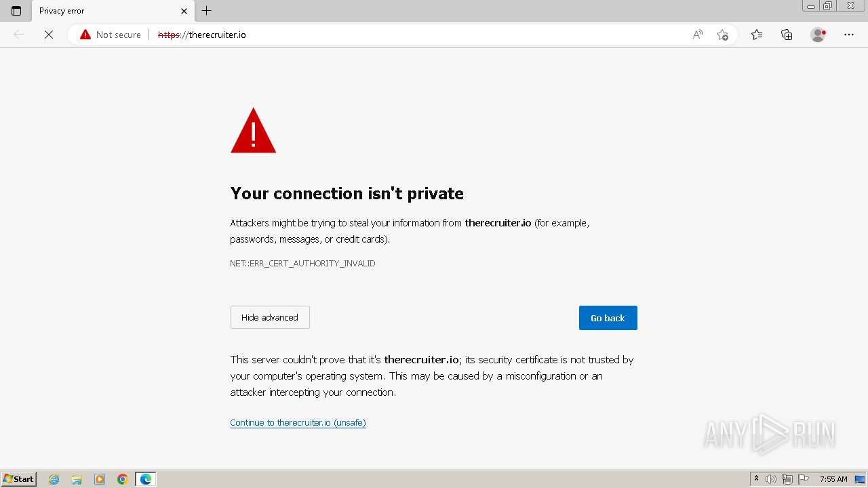Click the tab actions menu icon

[16, 11]
